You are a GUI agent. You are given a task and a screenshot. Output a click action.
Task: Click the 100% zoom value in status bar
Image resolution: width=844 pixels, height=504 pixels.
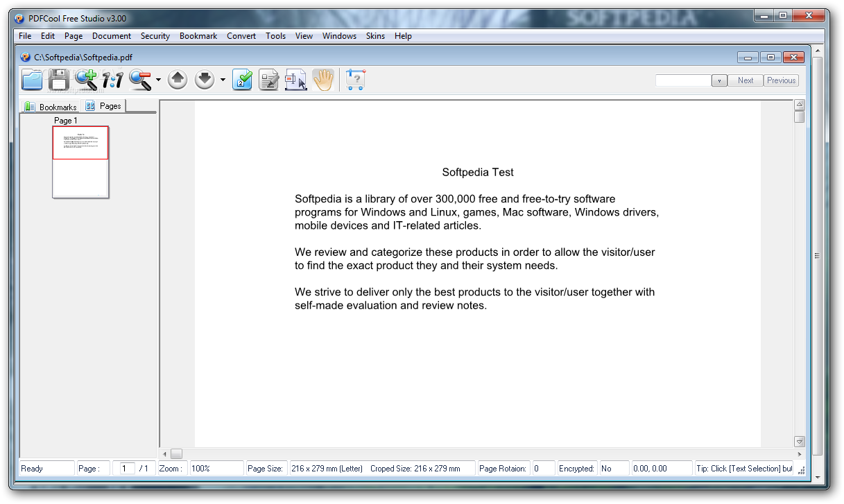pyautogui.click(x=216, y=469)
